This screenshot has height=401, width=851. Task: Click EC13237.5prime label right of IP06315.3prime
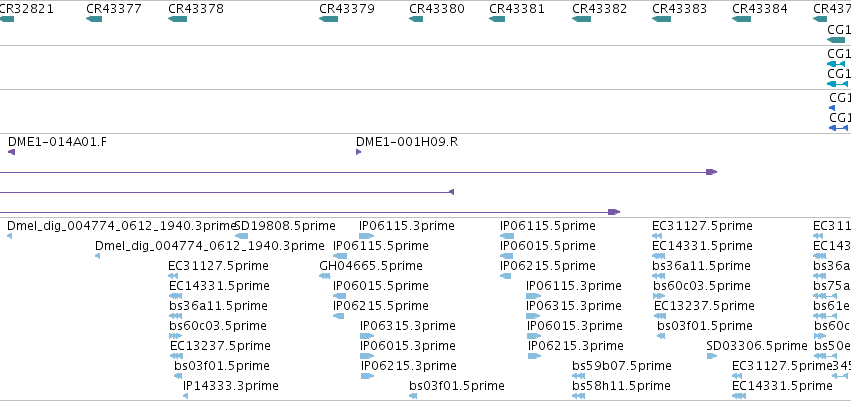click(704, 305)
